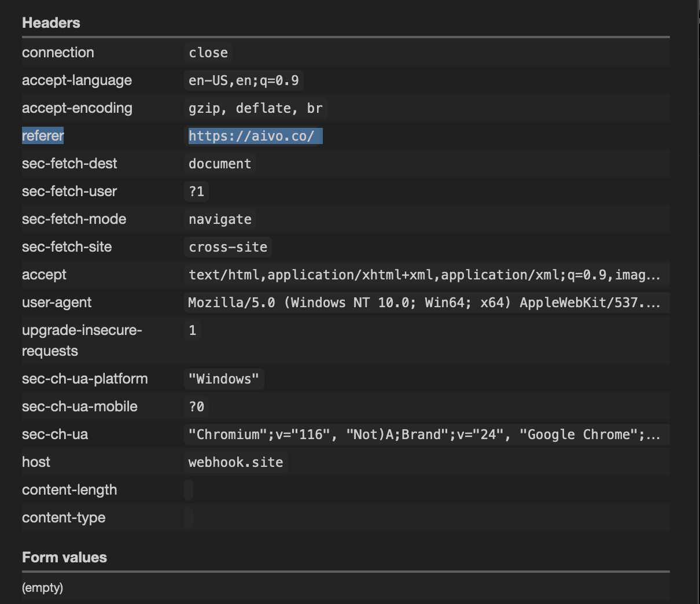Click the 'close' connection value

coord(208,53)
